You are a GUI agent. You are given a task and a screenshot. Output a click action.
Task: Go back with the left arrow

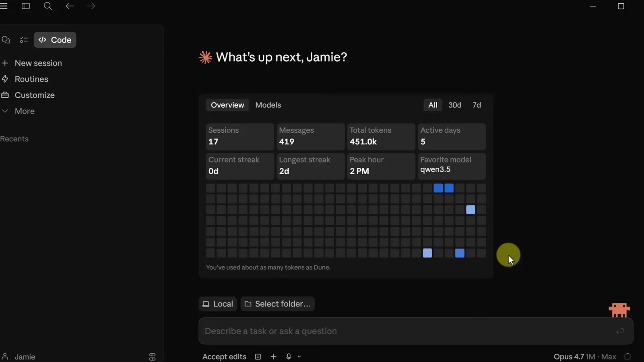[70, 6]
